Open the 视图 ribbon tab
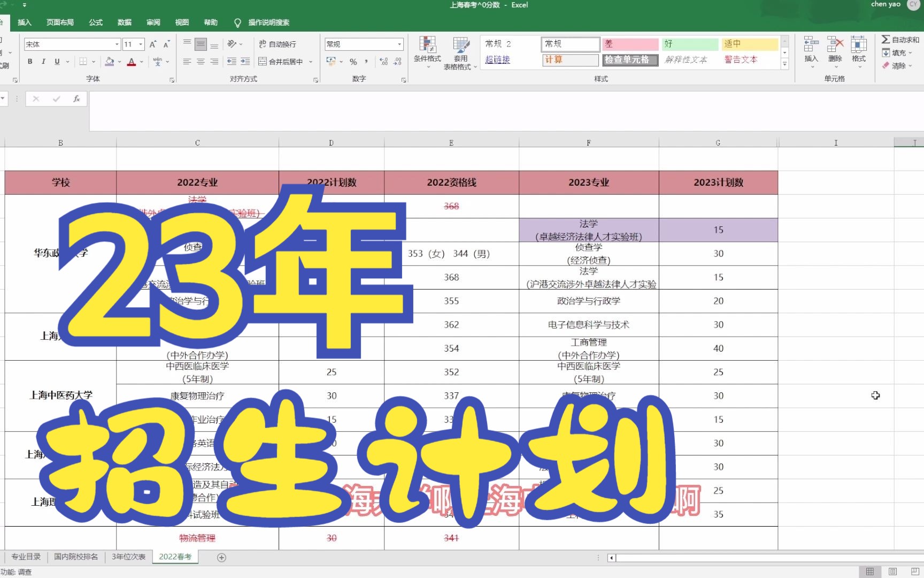The height and width of the screenshot is (578, 924). pyautogui.click(x=182, y=22)
